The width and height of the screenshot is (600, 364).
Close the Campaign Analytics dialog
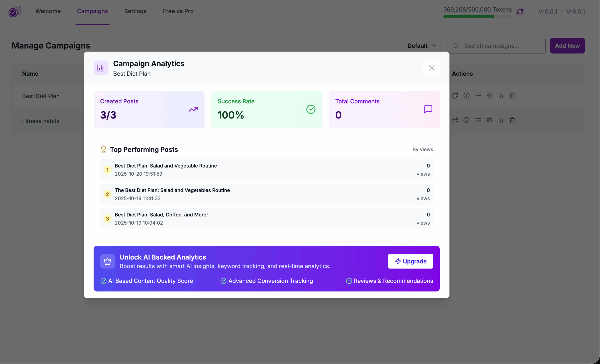[x=431, y=68]
